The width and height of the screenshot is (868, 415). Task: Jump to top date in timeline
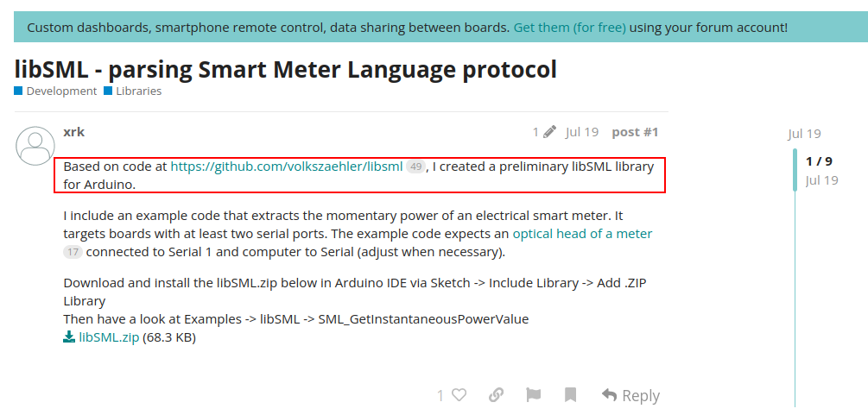(x=804, y=134)
